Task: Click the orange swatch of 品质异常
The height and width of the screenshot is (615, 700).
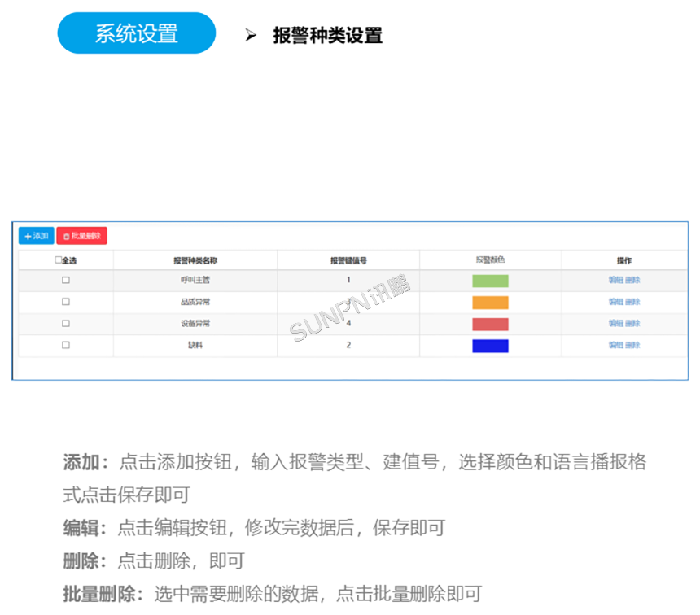Action: point(490,303)
